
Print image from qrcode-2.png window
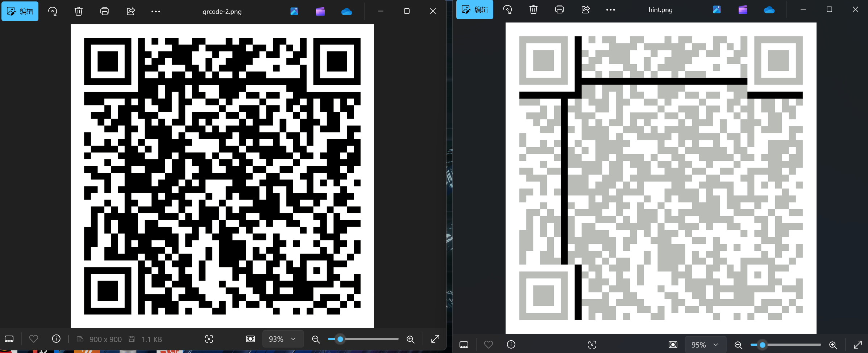105,11
